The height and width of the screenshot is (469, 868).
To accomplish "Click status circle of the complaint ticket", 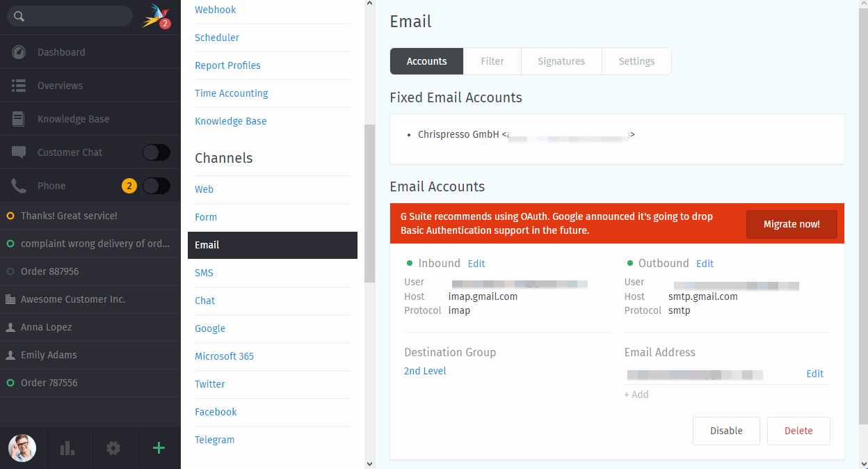I will 10,244.
